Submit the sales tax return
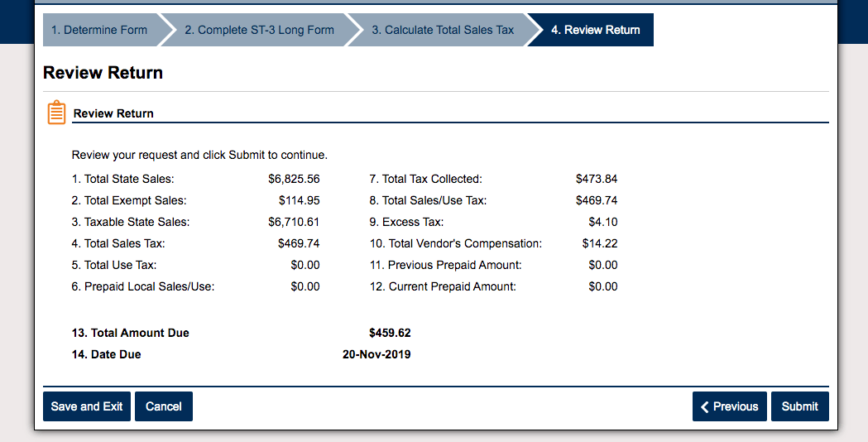Image resolution: width=868 pixels, height=442 pixels. (x=800, y=406)
